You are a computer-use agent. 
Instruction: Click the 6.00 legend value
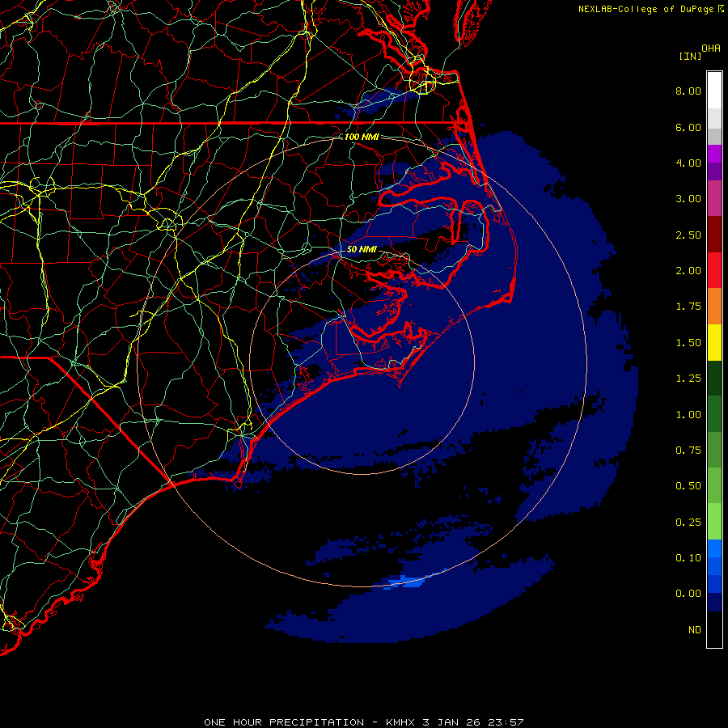pos(688,127)
